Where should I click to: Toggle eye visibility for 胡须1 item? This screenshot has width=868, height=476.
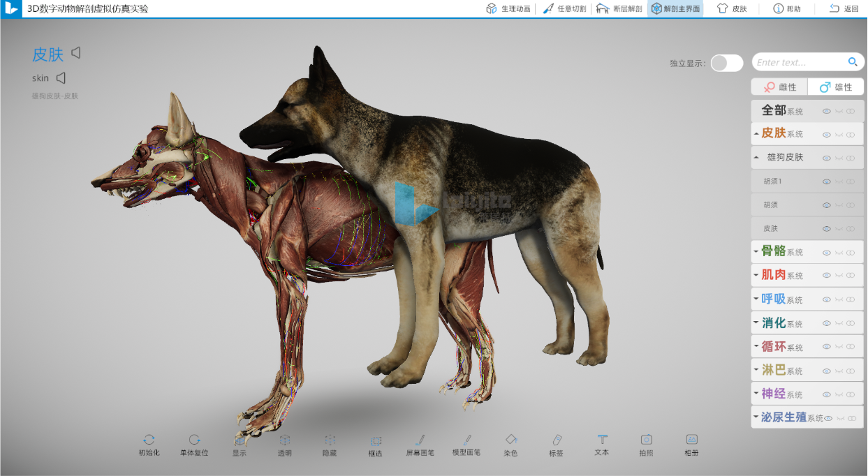click(x=827, y=181)
